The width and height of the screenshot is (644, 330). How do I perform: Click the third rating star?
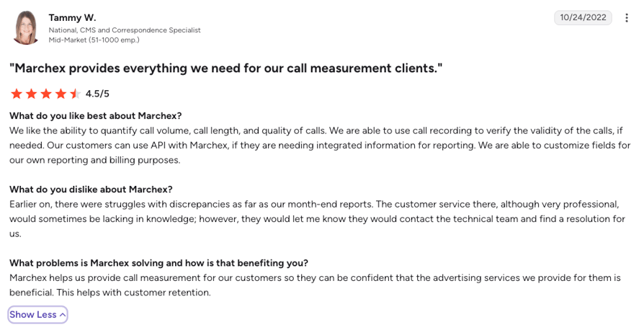point(46,94)
